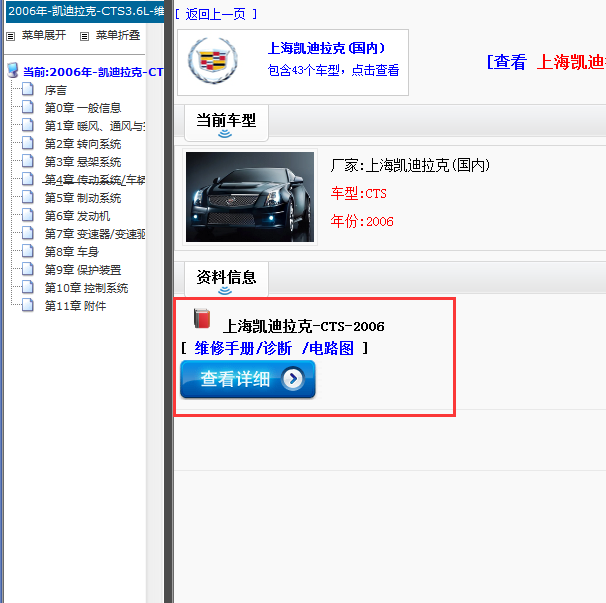The height and width of the screenshot is (603, 606).
Task: Open tree item 第3章 悬架系统
Action: tap(83, 162)
